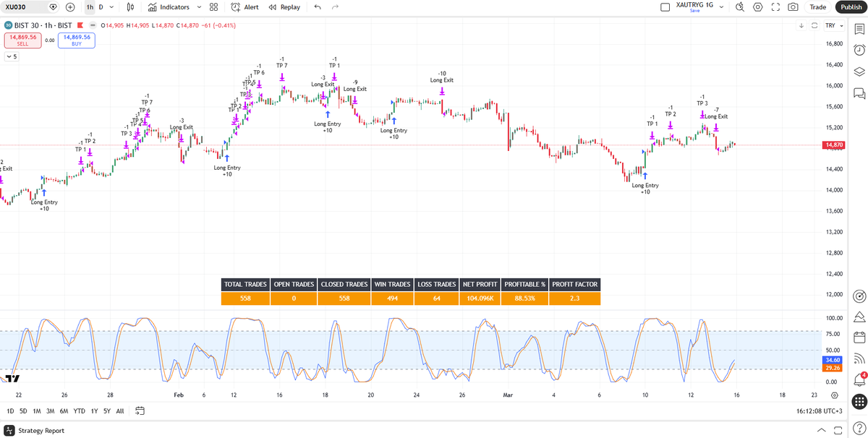
Task: Toggle fullscreen mode icon
Action: point(775,7)
